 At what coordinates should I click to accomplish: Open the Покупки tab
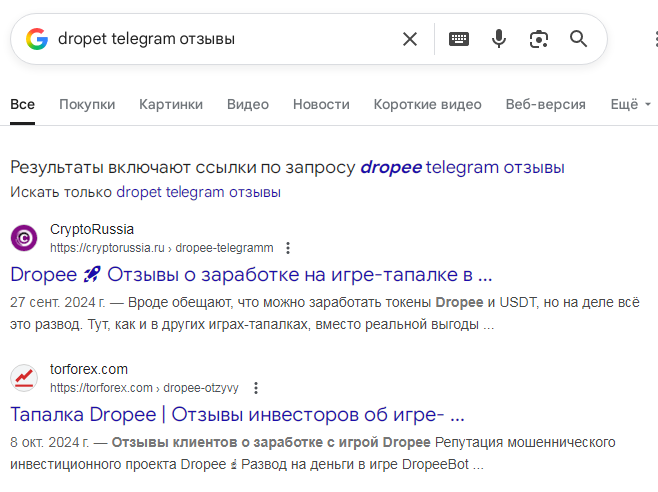[x=87, y=104]
